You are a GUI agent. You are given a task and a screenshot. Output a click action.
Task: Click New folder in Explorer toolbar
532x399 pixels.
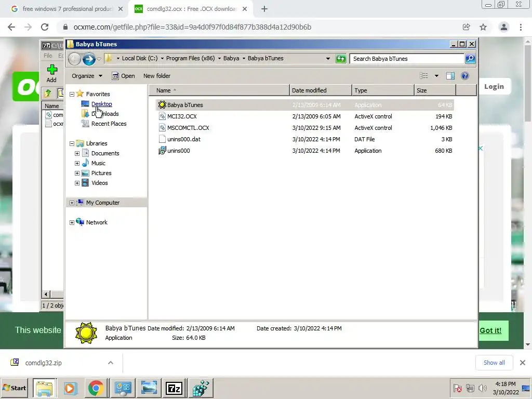(x=157, y=76)
